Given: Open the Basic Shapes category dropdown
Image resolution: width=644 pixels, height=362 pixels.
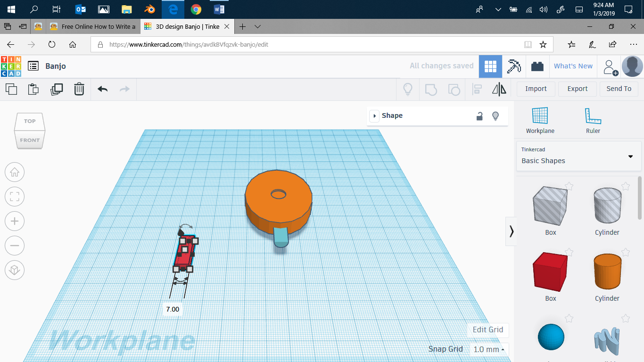Looking at the screenshot, I should [579, 156].
